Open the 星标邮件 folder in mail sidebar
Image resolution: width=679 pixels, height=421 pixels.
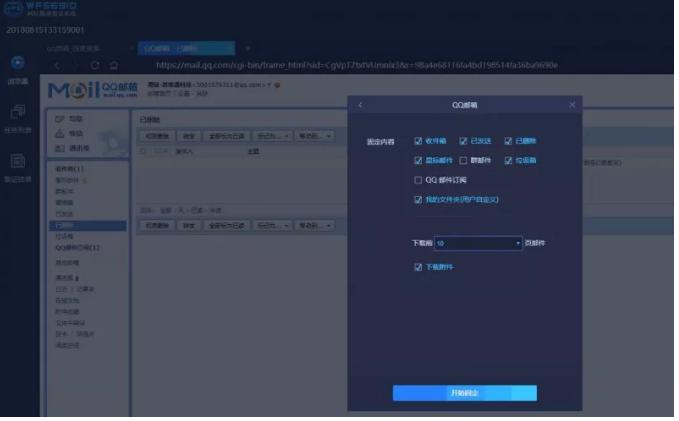point(68,180)
